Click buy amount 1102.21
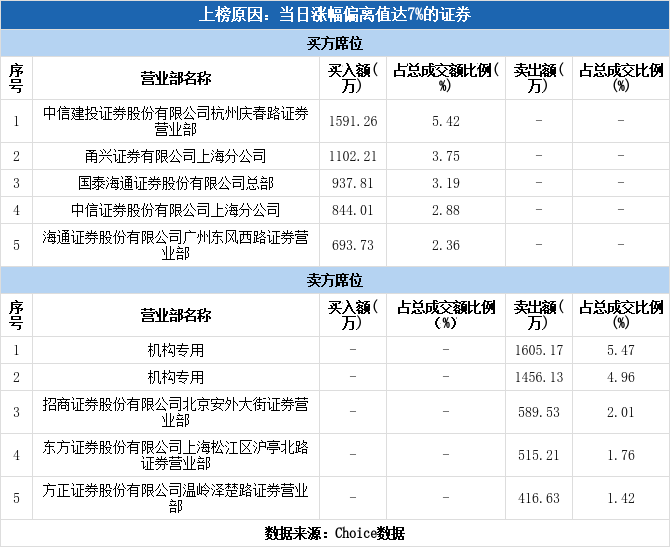670x547 pixels. (353, 156)
